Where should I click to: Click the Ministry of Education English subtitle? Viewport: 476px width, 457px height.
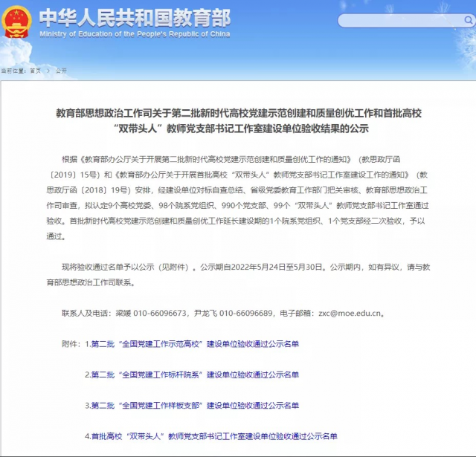click(135, 34)
